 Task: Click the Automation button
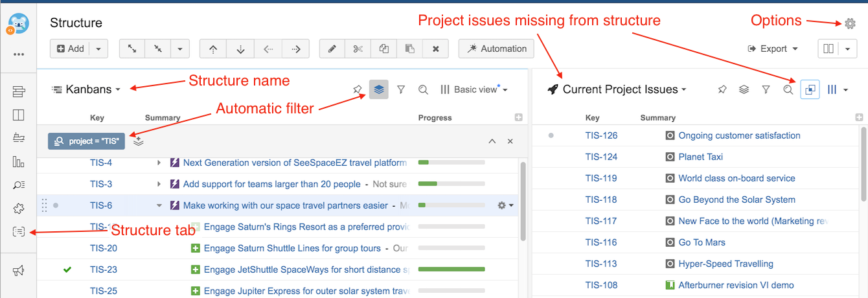point(496,49)
